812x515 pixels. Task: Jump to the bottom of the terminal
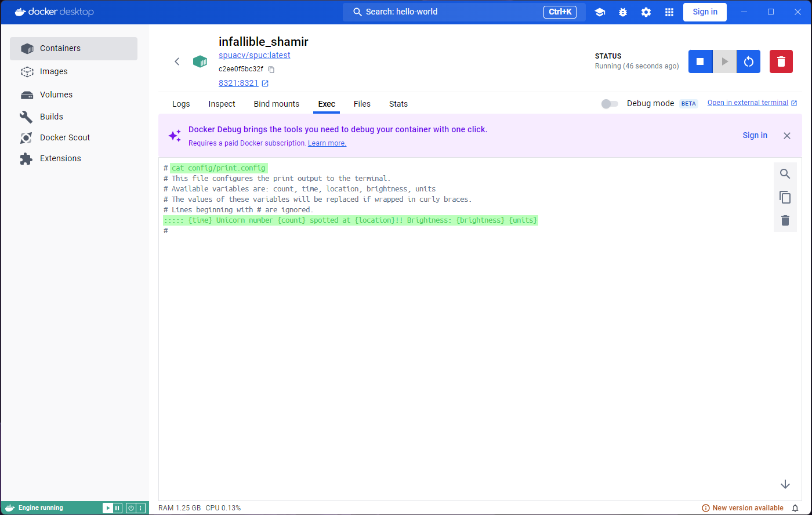[x=785, y=484]
